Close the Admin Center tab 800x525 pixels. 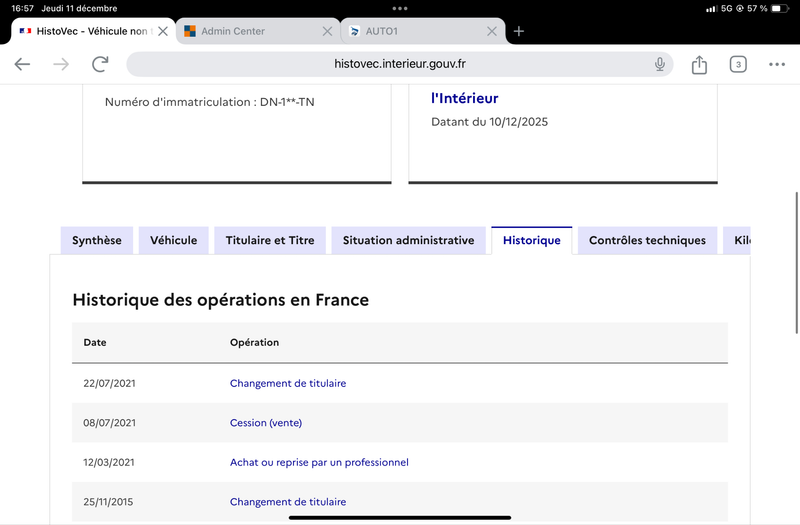327,31
